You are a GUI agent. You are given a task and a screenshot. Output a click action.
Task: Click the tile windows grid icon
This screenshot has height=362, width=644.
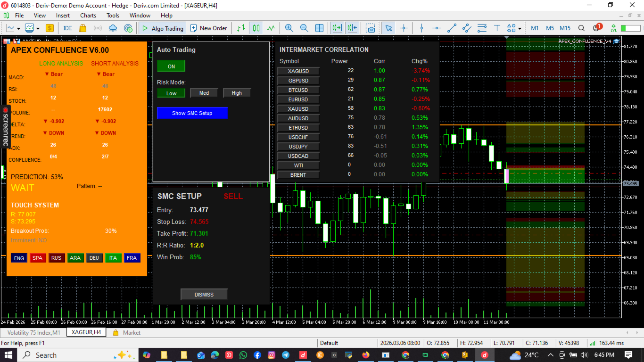(x=319, y=28)
